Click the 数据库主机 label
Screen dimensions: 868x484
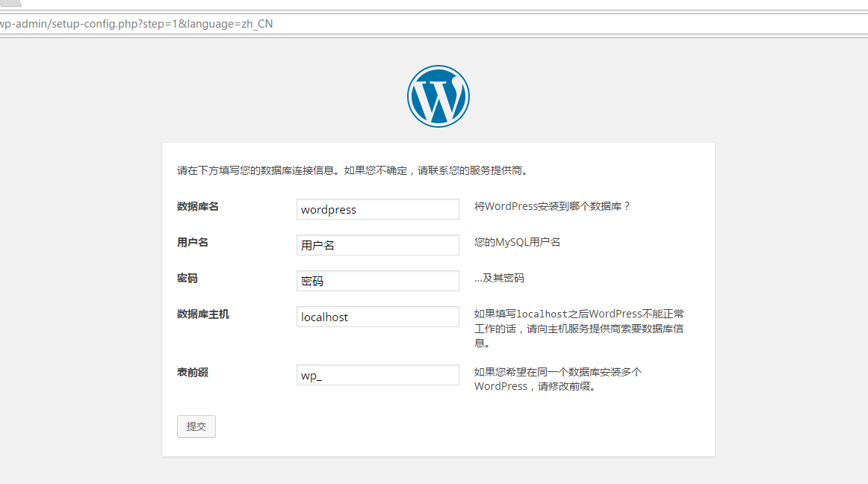(x=203, y=314)
